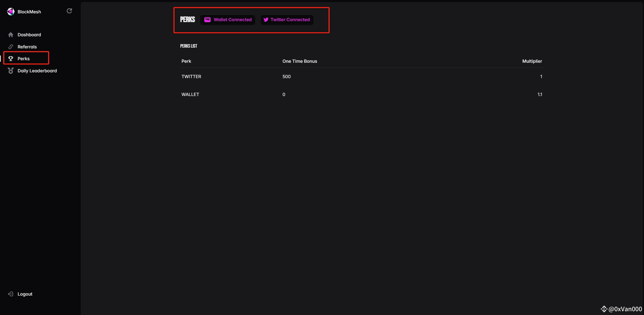Click the Multiplier column header
This screenshot has height=315, width=644.
click(532, 61)
